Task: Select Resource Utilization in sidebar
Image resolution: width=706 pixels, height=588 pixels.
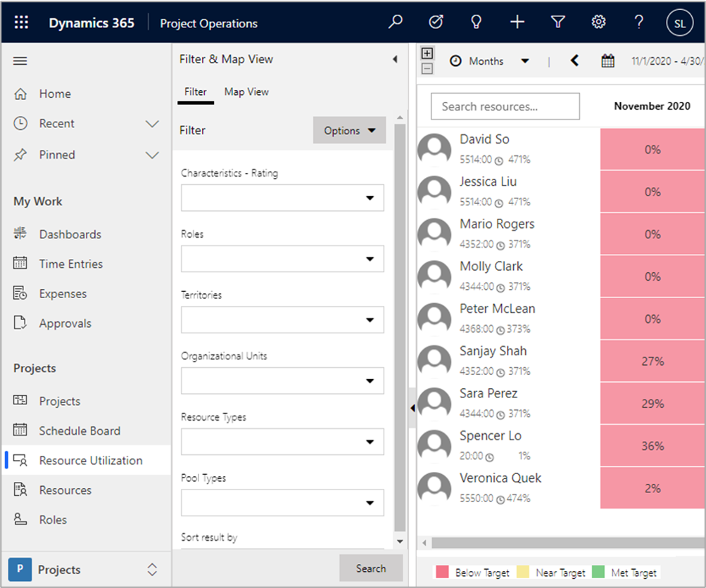Action: [87, 460]
